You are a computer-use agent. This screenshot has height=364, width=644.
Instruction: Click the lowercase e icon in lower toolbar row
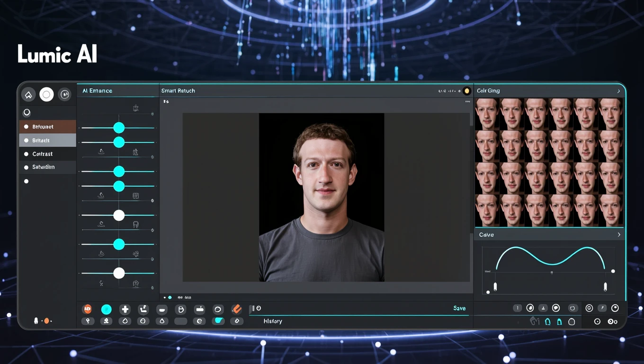[x=199, y=321]
